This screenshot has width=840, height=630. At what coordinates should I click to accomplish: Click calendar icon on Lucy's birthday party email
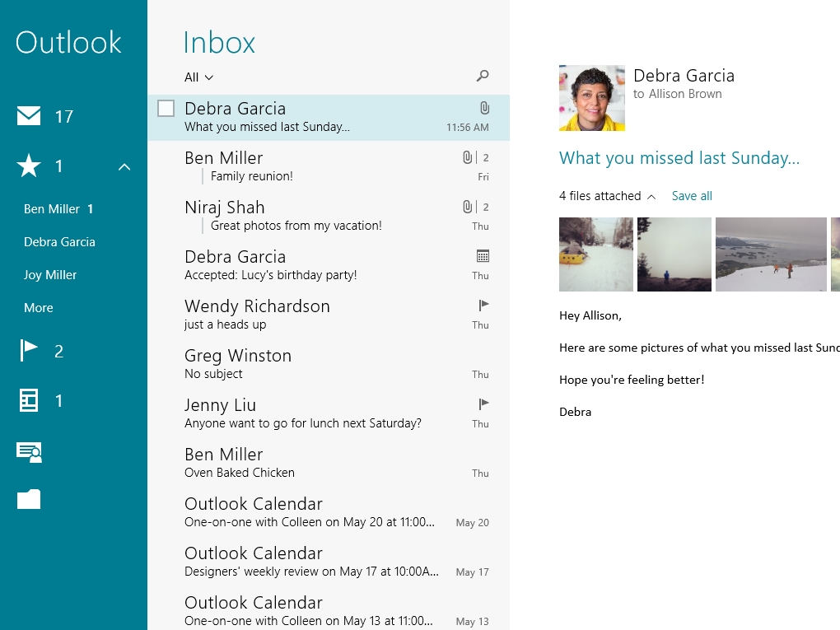coord(483,256)
